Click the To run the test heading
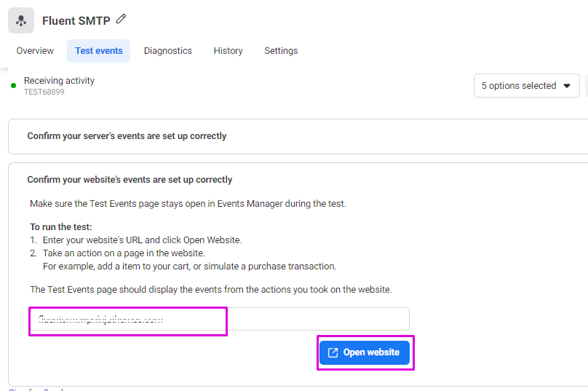The image size is (588, 391). coord(60,227)
